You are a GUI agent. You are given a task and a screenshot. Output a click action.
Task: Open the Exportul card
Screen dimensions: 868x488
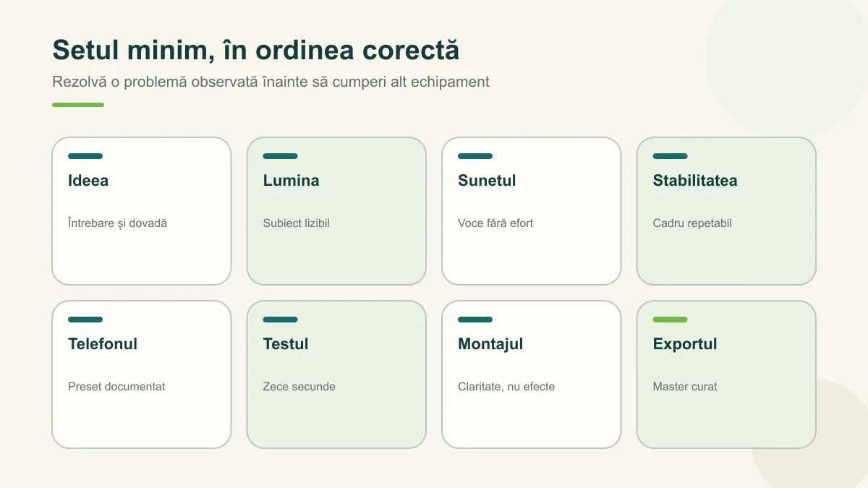tap(726, 374)
